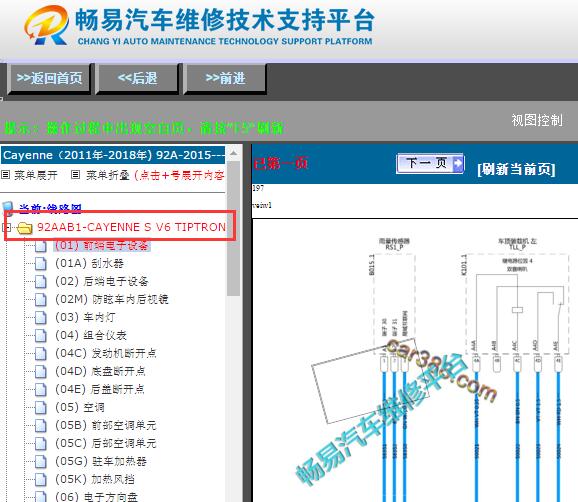Click page icon beside (05B) 前部空调单元

coord(41,426)
